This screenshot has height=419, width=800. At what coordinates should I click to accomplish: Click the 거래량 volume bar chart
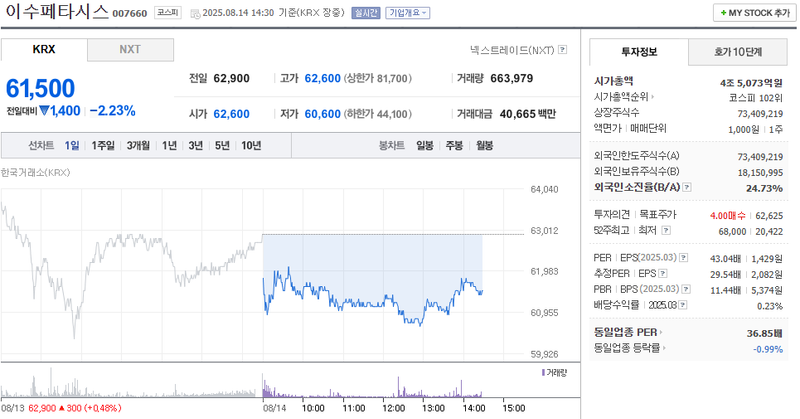[x=372, y=388]
